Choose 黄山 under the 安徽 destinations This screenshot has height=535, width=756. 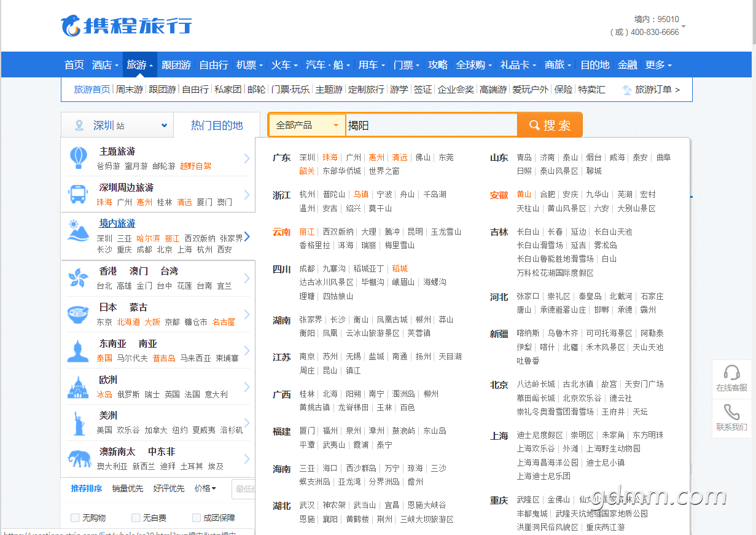click(x=524, y=194)
